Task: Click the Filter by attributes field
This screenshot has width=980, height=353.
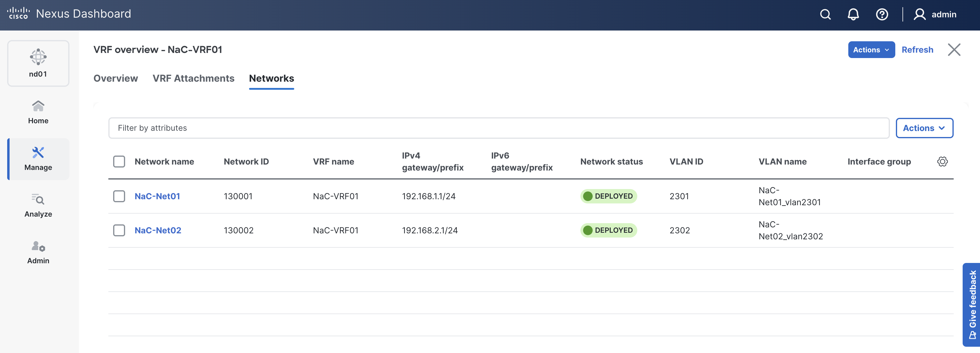Action: click(x=498, y=128)
